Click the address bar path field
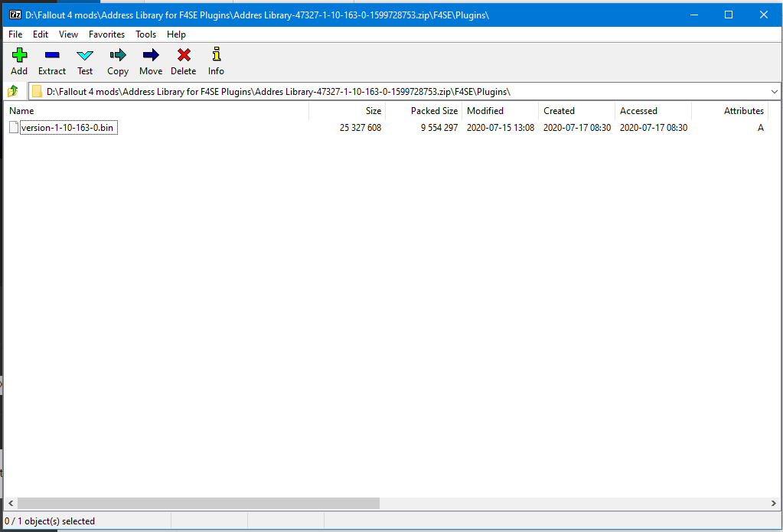Viewport: 783px width, 532px height. click(x=383, y=92)
